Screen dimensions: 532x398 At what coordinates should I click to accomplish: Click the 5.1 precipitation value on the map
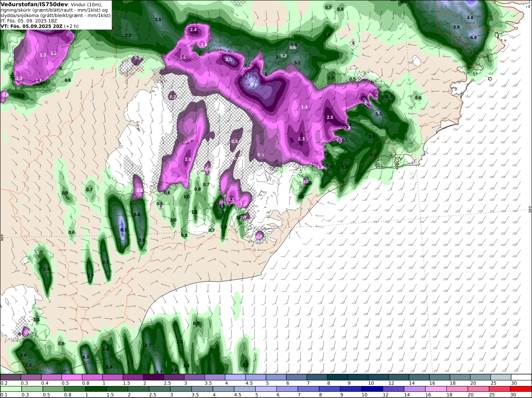[379, 113]
